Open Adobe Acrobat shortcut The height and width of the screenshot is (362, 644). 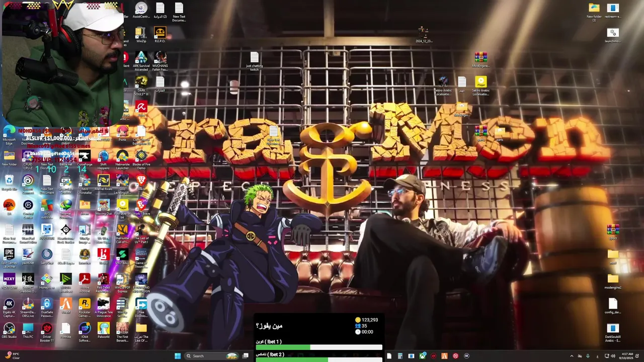tap(85, 283)
